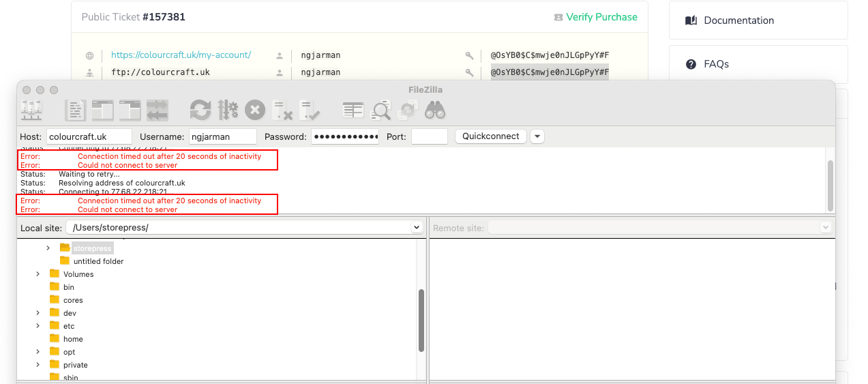Click ngjarman username in the my-account row
Image resolution: width=868 pixels, height=384 pixels.
[x=320, y=55]
